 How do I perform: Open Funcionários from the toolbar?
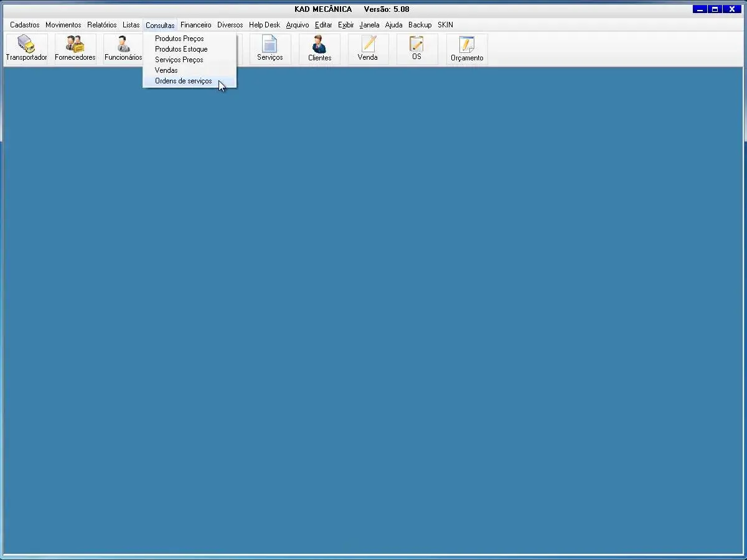pos(123,49)
